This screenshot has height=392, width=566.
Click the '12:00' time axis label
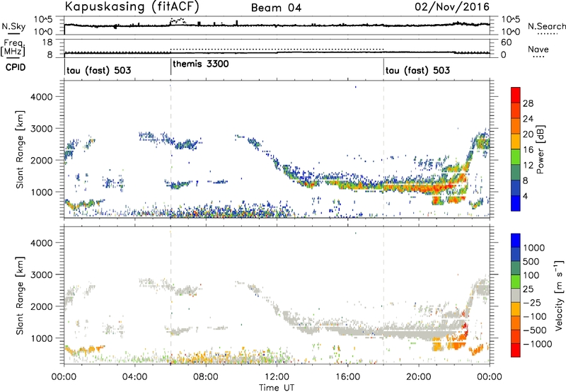click(277, 377)
